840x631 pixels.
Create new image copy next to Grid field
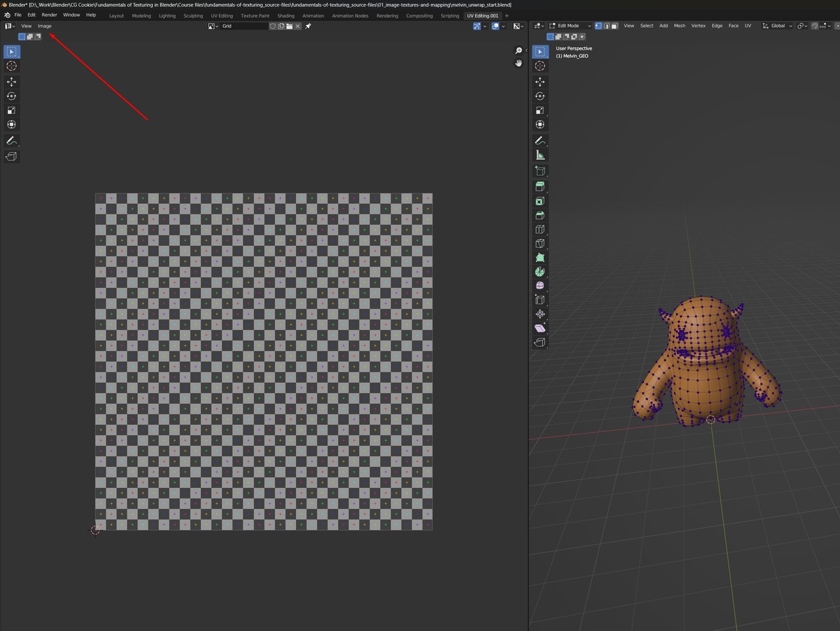(281, 26)
